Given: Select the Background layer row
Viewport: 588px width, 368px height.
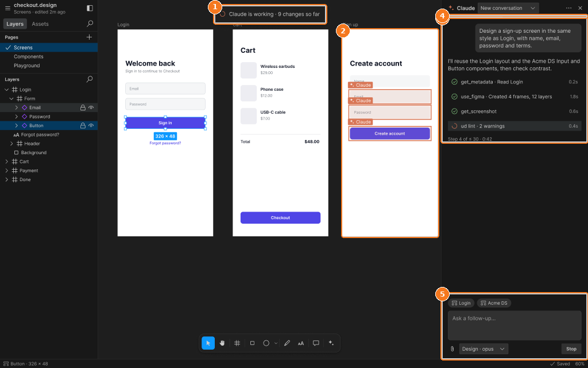Looking at the screenshot, I should (49, 153).
